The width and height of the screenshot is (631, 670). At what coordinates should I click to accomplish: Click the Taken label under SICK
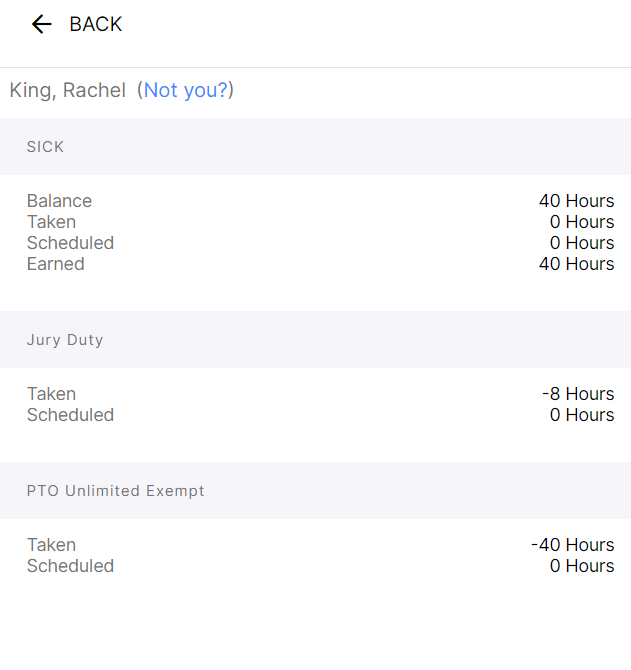(52, 222)
